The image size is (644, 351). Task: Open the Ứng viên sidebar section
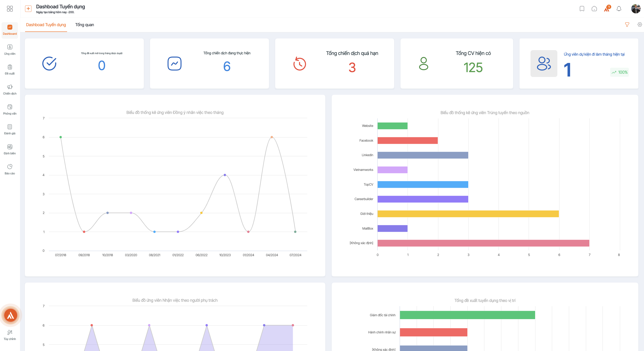point(10,50)
